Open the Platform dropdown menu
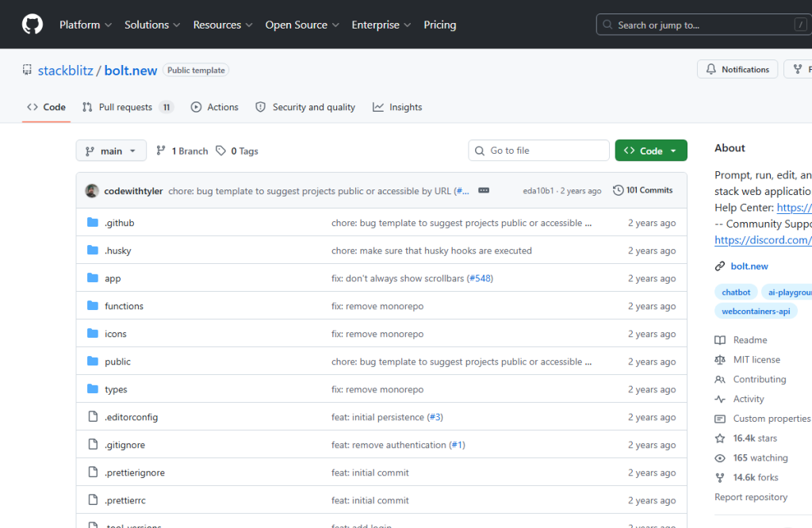 pyautogui.click(x=86, y=25)
